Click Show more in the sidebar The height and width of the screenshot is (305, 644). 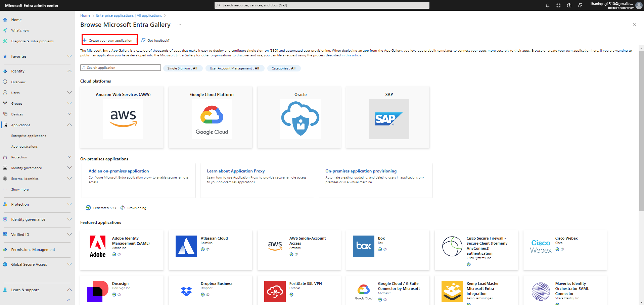(20, 190)
